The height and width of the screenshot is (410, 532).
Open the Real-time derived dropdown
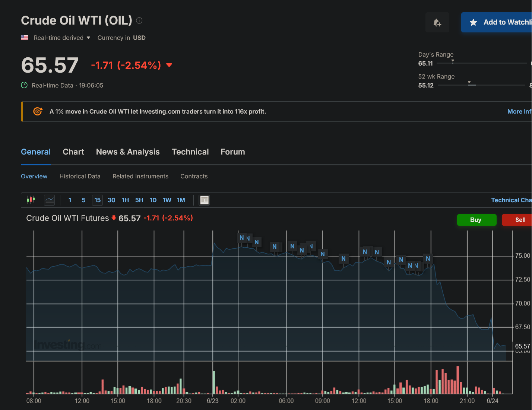62,38
